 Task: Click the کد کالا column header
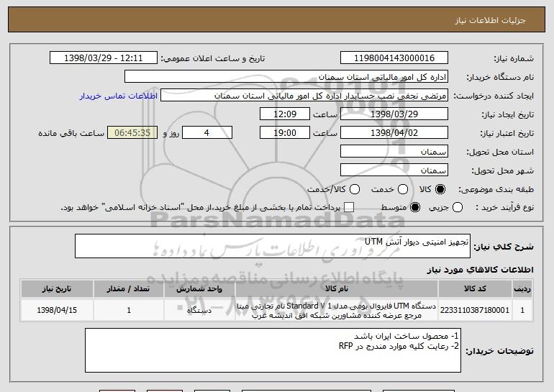click(475, 289)
